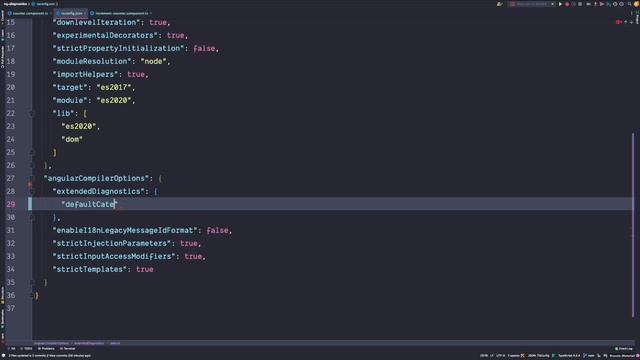Viewport: 640px width, 360px height.
Task: Click the "moduleResolution" key
Action: click(92, 62)
